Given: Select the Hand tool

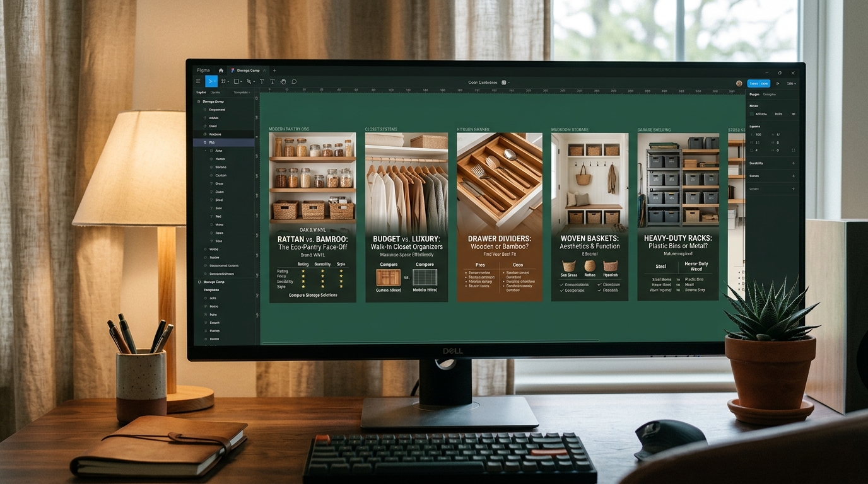Looking at the screenshot, I should 283,81.
